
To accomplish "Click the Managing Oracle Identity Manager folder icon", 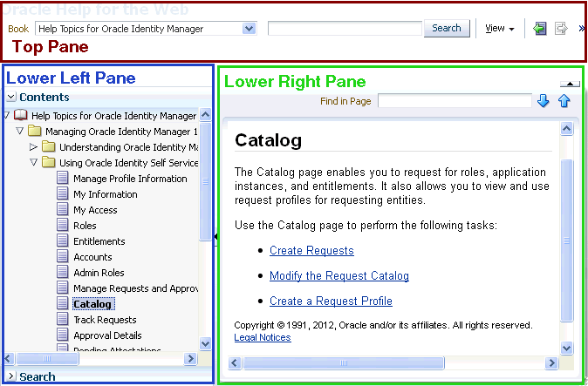I will point(35,131).
